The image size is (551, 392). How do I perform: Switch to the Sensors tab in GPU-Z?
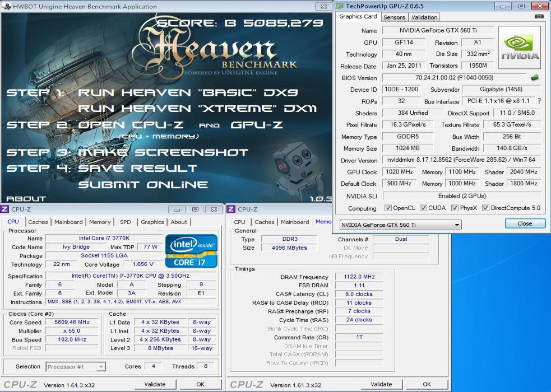click(x=394, y=17)
